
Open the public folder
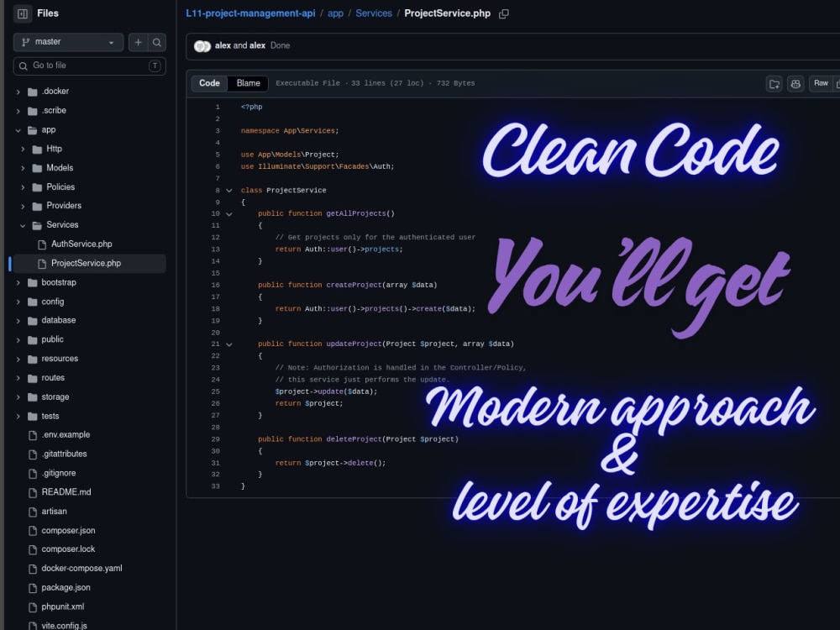click(x=52, y=339)
